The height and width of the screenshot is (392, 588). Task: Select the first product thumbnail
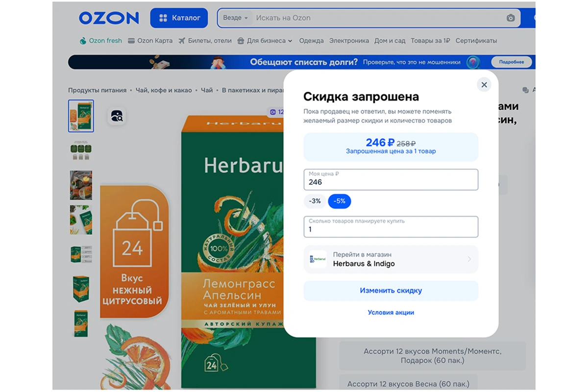point(81,116)
